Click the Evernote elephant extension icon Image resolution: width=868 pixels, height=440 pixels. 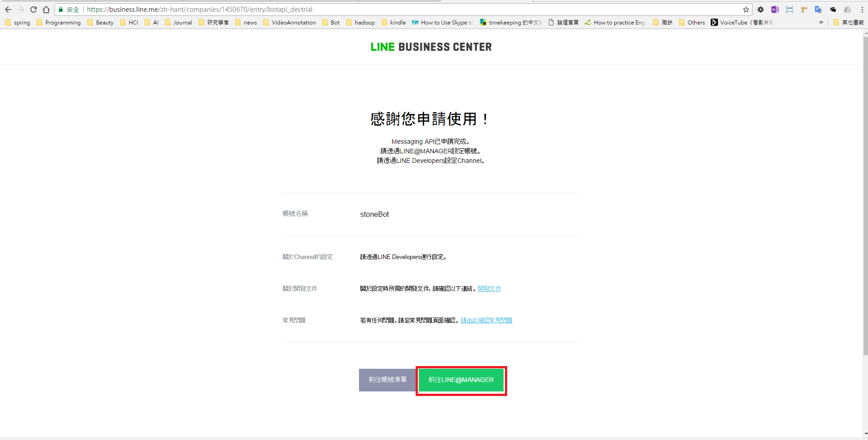click(833, 10)
